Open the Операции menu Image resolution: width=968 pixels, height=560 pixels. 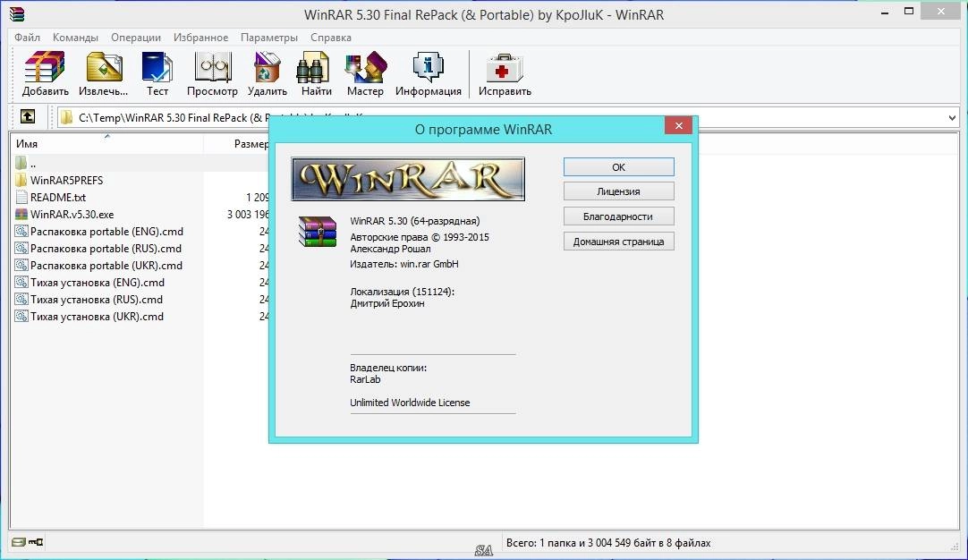[x=136, y=37]
